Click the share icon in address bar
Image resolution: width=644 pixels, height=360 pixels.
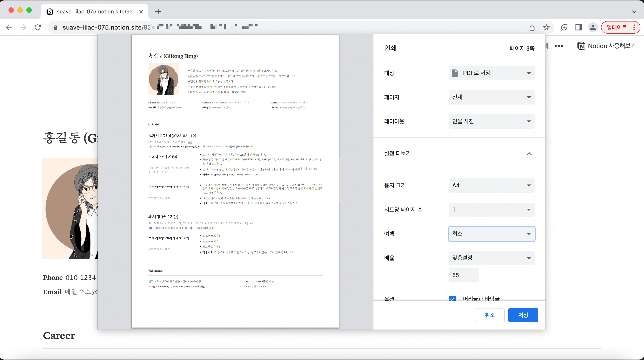click(532, 27)
